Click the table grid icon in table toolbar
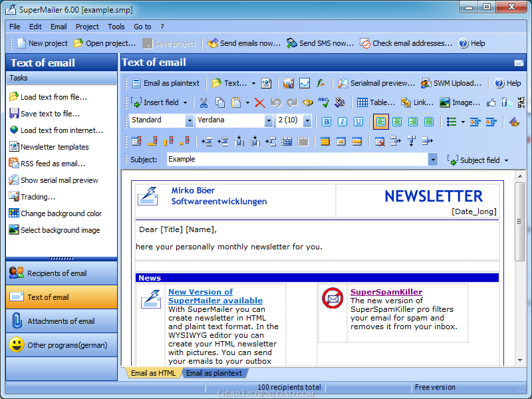This screenshot has height=399, width=532. [x=287, y=142]
